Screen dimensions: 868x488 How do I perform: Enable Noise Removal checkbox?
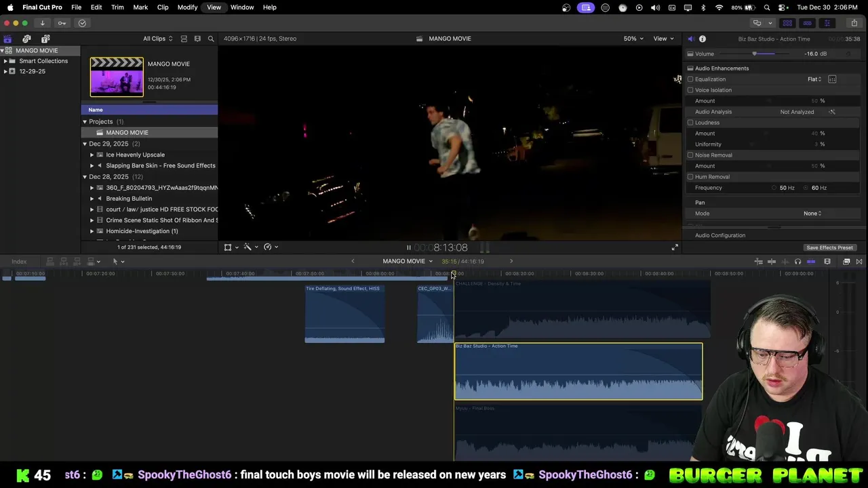690,155
